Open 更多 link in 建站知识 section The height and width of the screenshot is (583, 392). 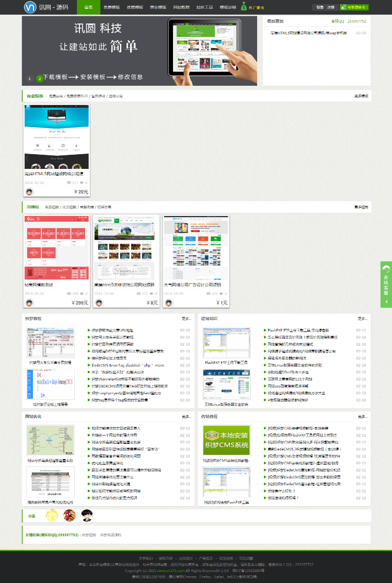[x=362, y=318]
